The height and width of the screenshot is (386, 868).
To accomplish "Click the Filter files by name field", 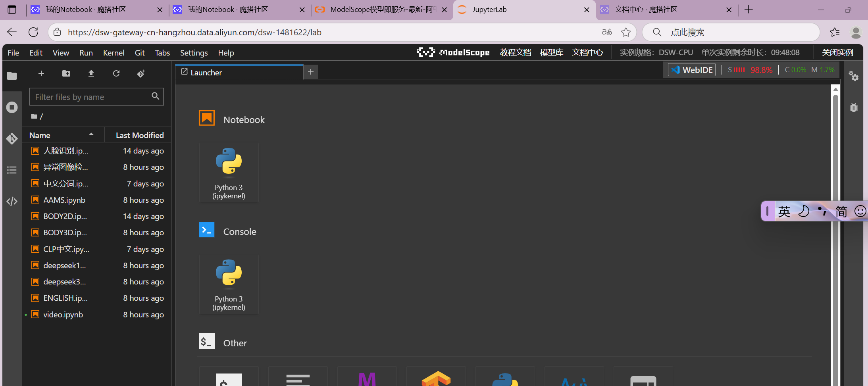I will click(96, 96).
